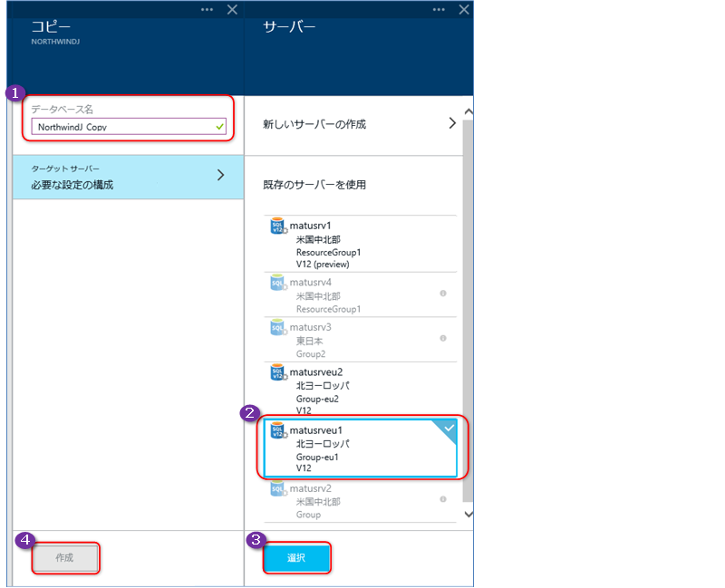Click the V12 (preview) label under matusrv1
Image resolution: width=725 pixels, height=588 pixels.
click(x=323, y=265)
